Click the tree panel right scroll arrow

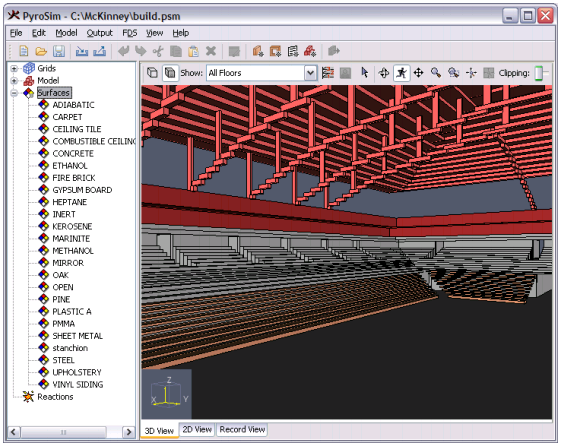[x=128, y=432]
